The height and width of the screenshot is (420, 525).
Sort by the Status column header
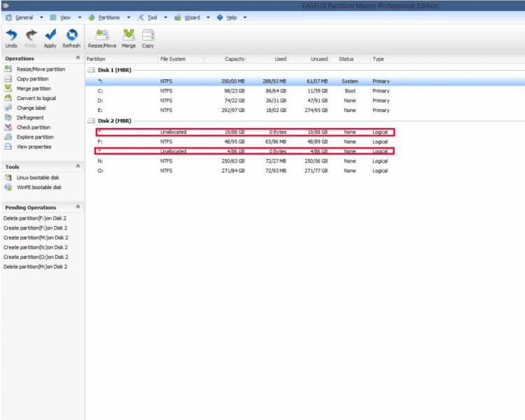click(x=349, y=59)
